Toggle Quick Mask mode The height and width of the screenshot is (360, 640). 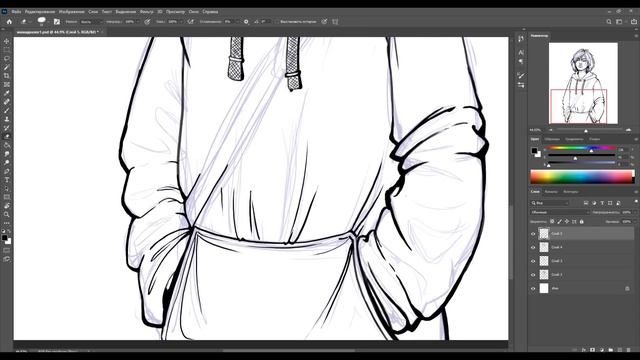coord(7,251)
